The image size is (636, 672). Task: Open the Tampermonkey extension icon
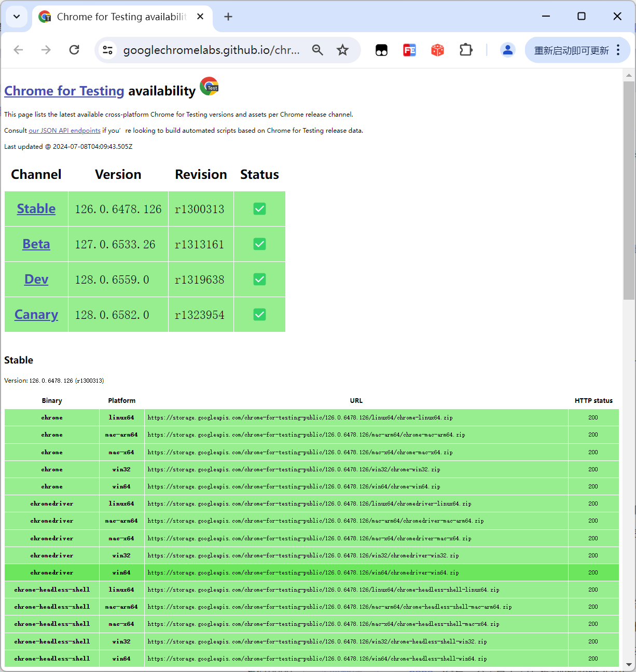click(x=381, y=50)
